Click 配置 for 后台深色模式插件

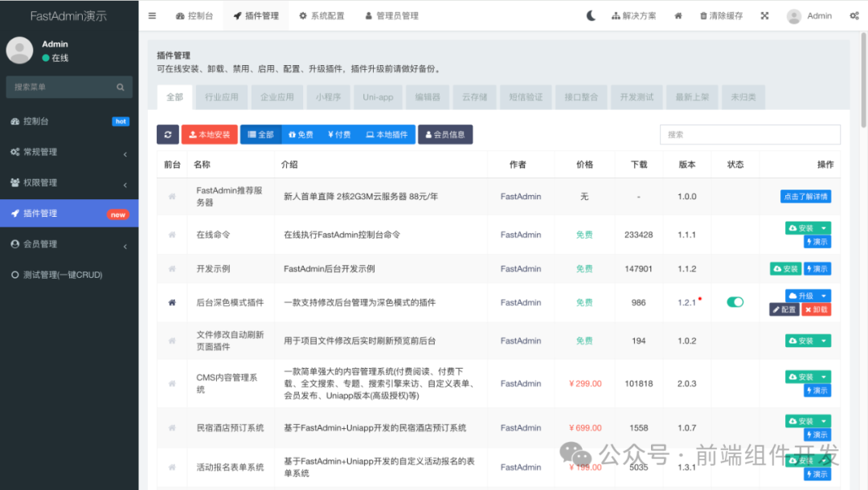coord(784,310)
